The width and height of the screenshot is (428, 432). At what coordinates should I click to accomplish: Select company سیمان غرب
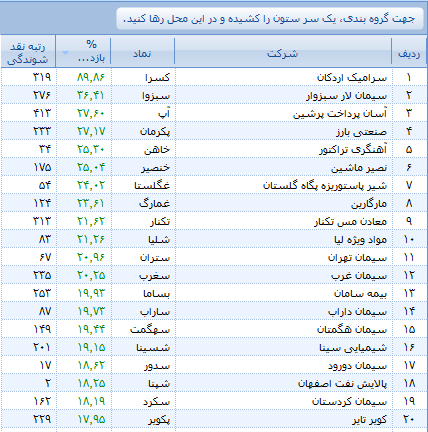click(x=359, y=276)
